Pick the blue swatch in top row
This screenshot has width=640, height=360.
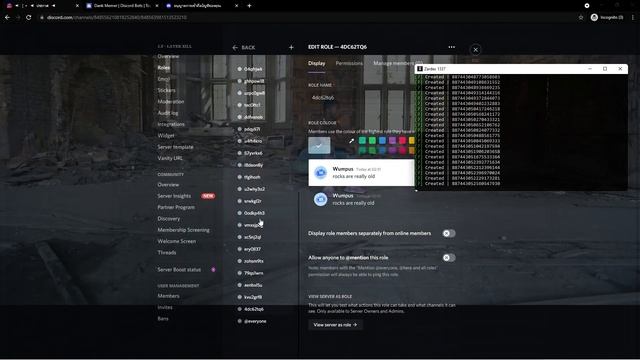(382, 141)
